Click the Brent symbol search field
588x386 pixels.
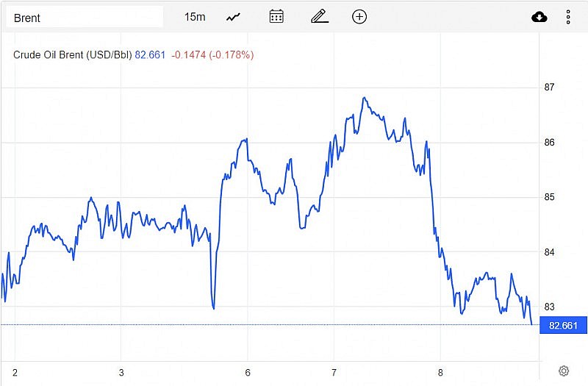pyautogui.click(x=85, y=17)
